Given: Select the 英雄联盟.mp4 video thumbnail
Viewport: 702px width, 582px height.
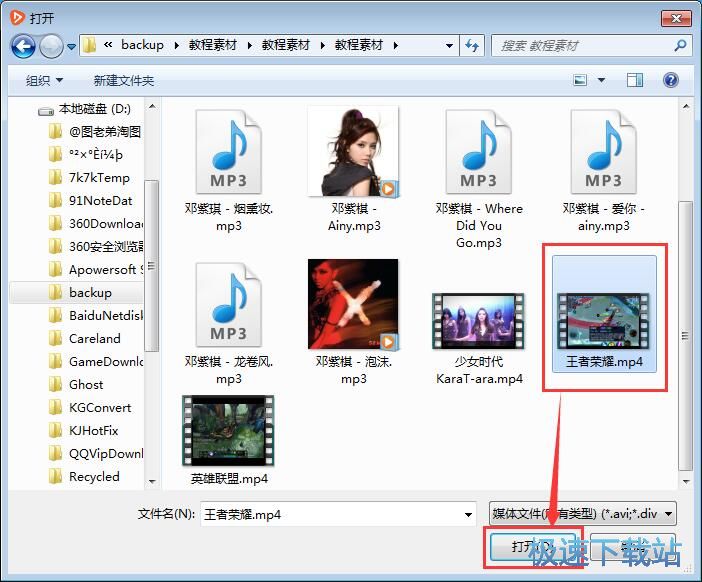Looking at the screenshot, I should click(228, 431).
